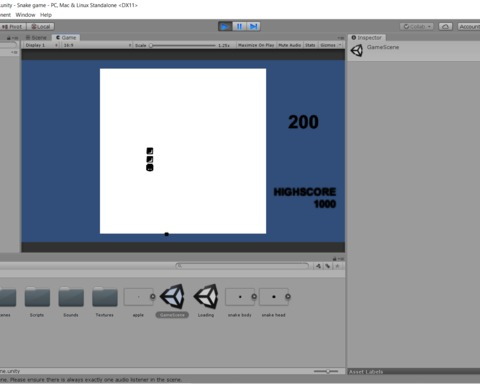Select the GameScene scene asset
Image resolution: width=480 pixels, height=384 pixels.
172,301
